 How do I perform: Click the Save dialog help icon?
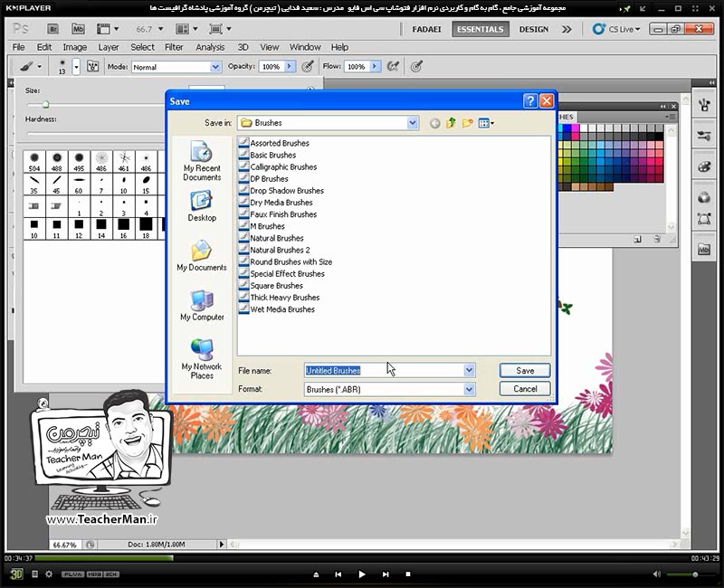click(530, 101)
